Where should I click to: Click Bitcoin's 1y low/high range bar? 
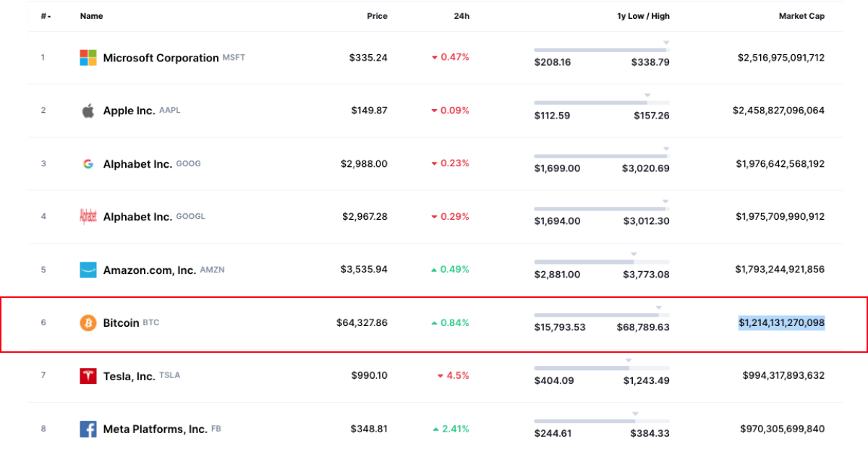click(601, 315)
